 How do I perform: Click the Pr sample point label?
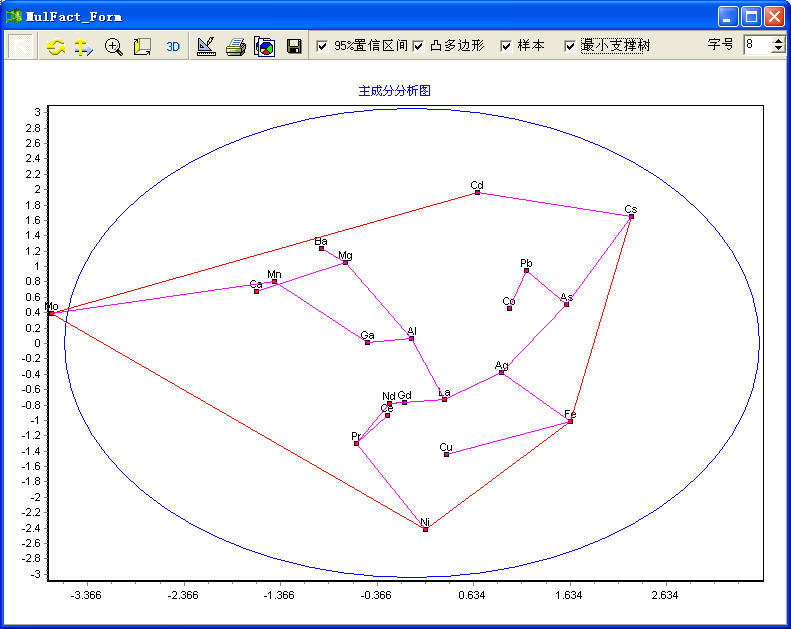(356, 436)
